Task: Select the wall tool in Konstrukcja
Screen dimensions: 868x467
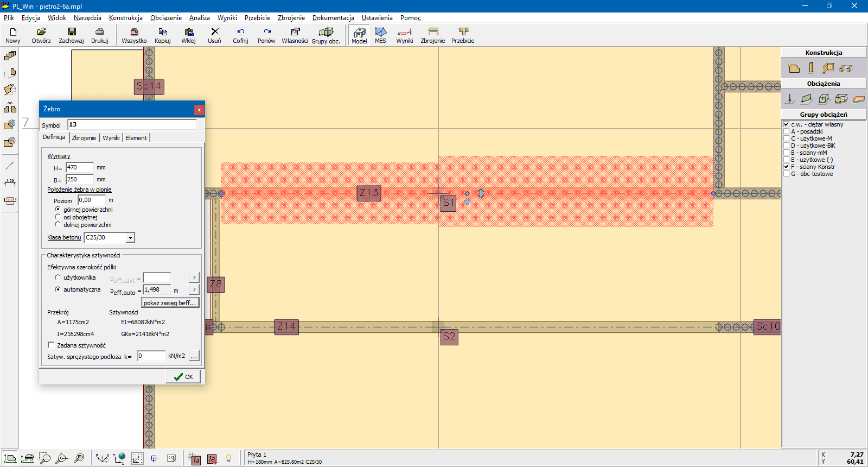Action: point(828,68)
